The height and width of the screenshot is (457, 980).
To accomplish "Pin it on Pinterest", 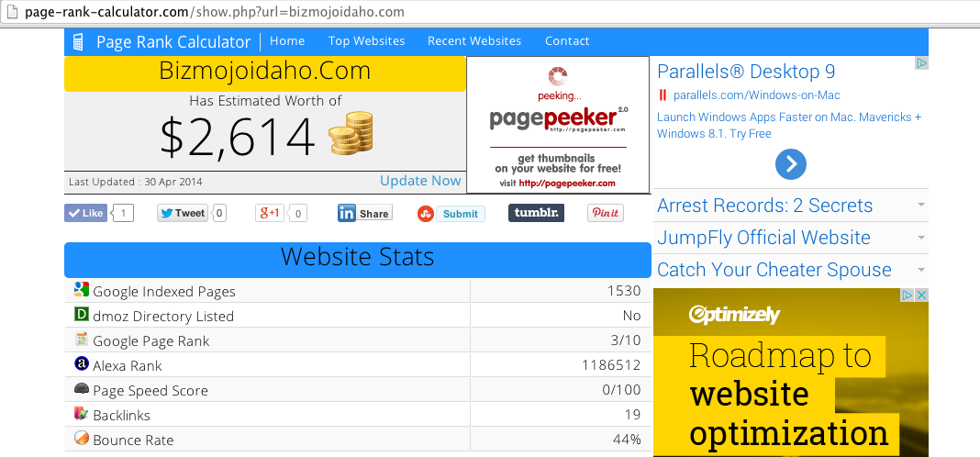I will [x=606, y=213].
